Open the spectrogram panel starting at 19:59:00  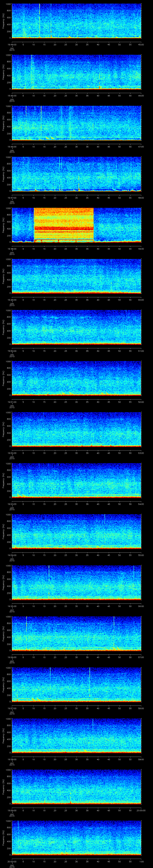(76, 787)
